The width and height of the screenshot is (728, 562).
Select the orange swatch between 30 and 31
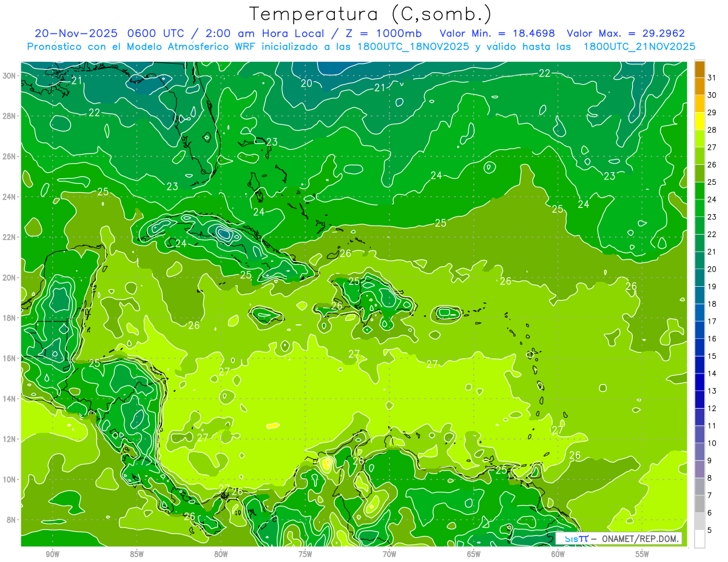699,87
